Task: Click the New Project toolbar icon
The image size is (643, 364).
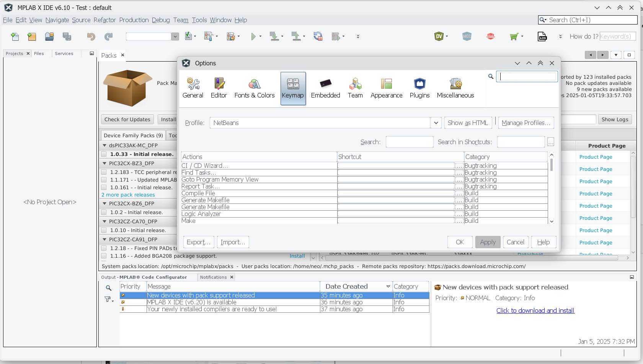Action: [32, 36]
